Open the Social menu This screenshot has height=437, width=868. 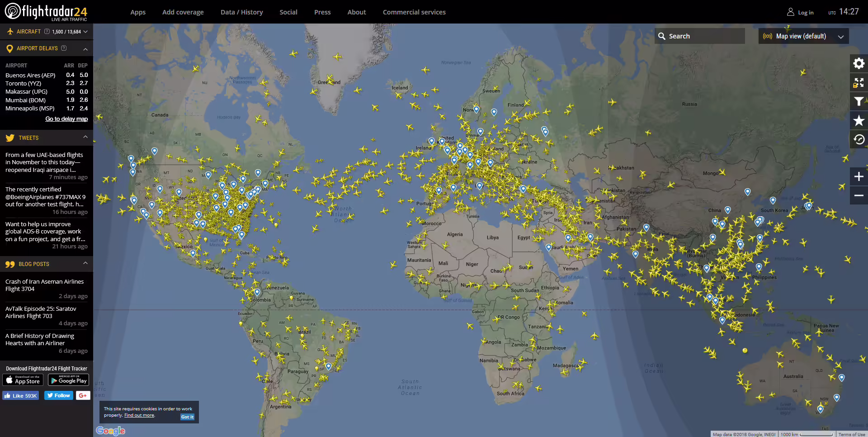pos(288,12)
